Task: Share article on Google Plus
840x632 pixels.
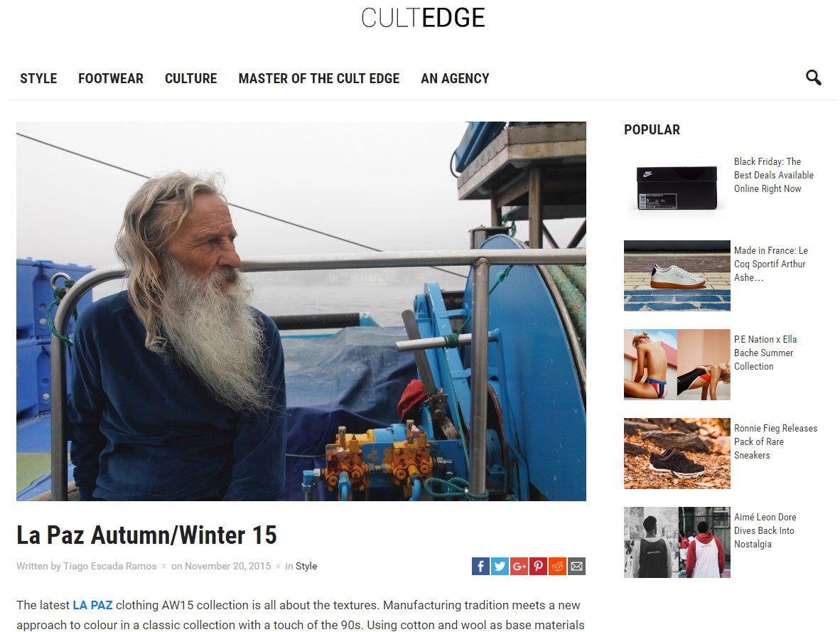Action: tap(519, 566)
